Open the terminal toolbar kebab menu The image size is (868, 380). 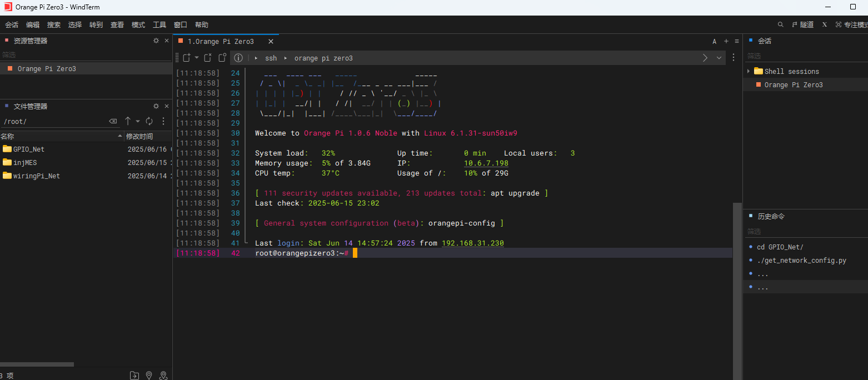[x=734, y=58]
